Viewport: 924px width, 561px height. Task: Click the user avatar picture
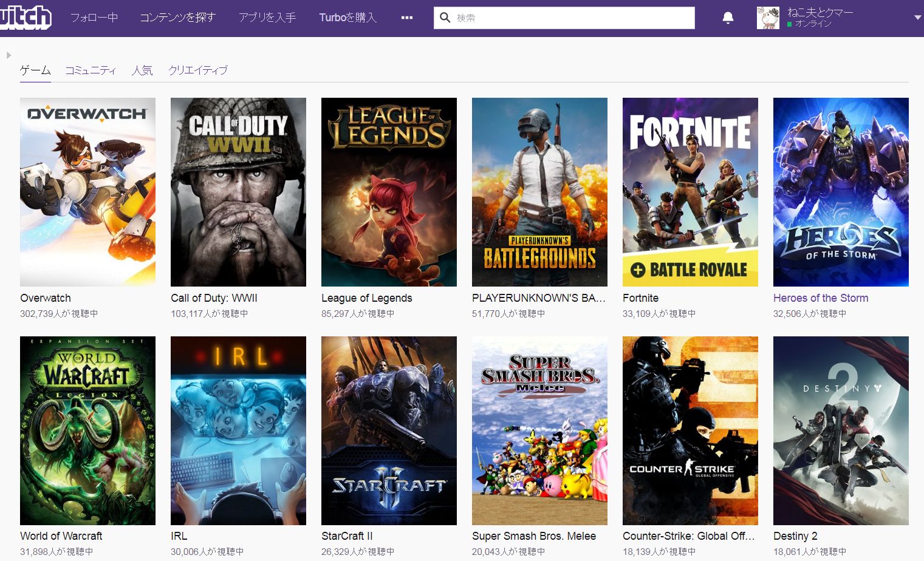pyautogui.click(x=768, y=18)
